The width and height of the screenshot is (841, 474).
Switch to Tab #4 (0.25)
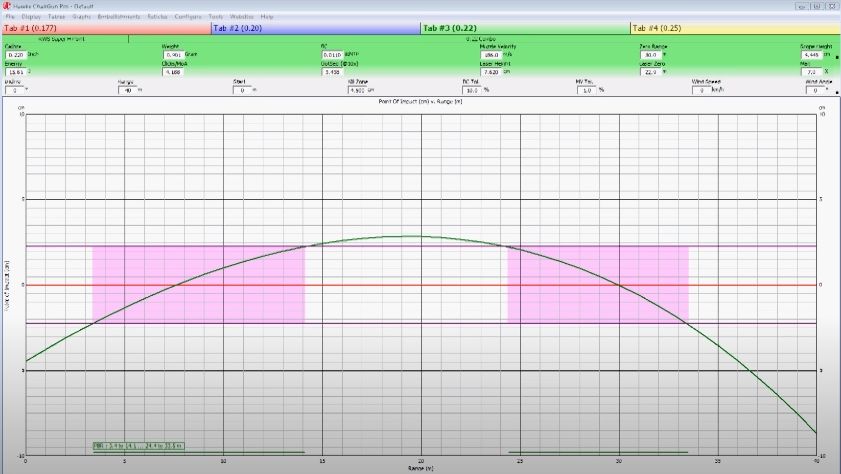[x=735, y=28]
